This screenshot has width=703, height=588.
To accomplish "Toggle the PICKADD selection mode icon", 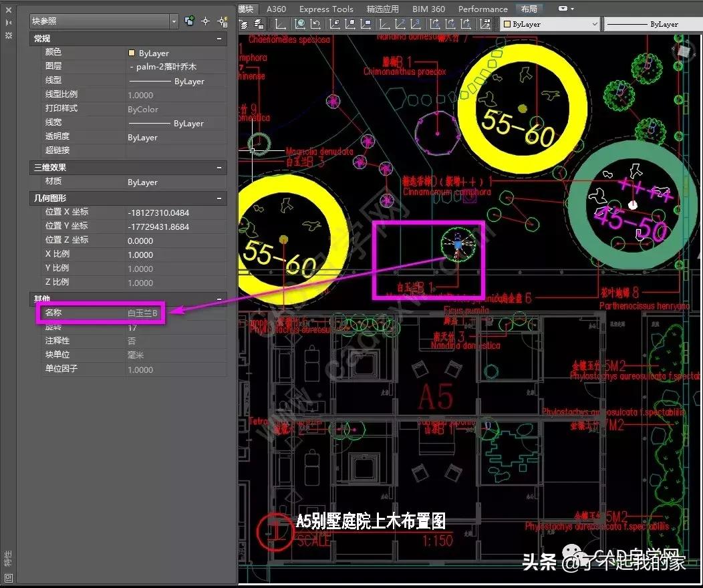I will (x=189, y=21).
